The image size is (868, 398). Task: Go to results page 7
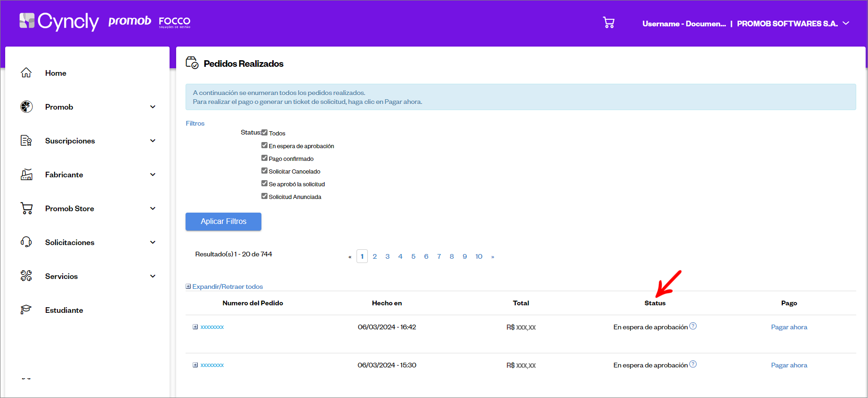coord(439,256)
